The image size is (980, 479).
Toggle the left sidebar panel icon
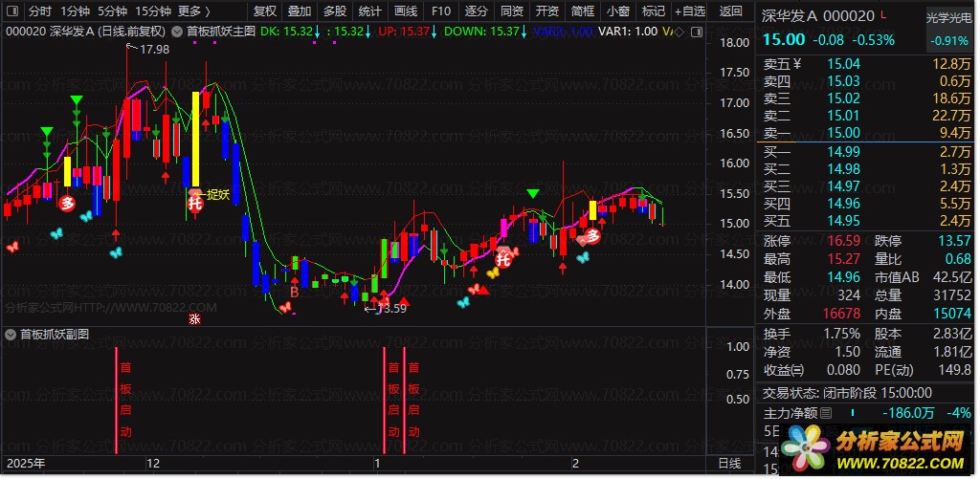tap(13, 11)
